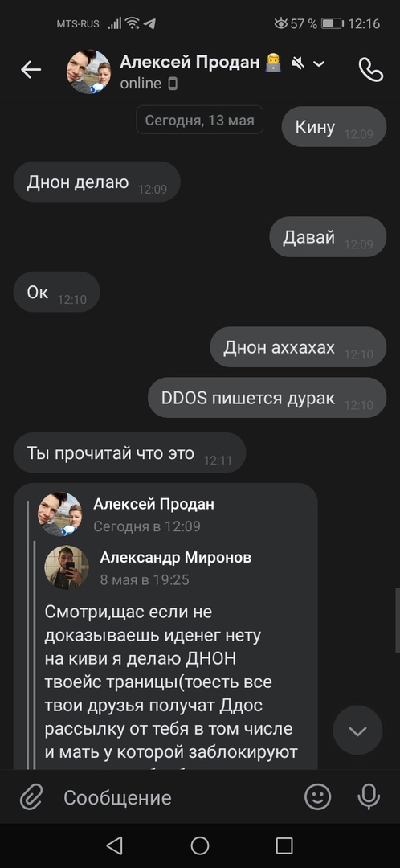Tap the 'Сегодня, 13 мая' date chip
The height and width of the screenshot is (868, 400).
(x=200, y=120)
